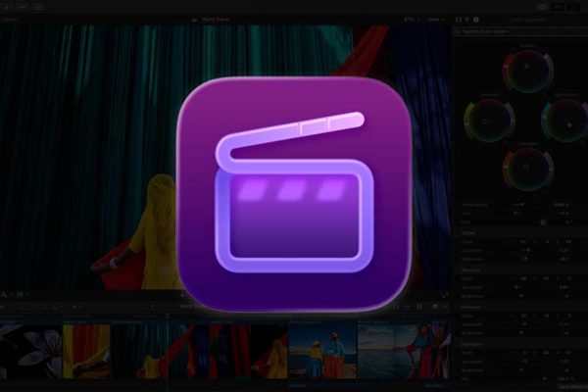Select the yellow and red curtain clip
This screenshot has height=392, width=588.
(x=86, y=351)
